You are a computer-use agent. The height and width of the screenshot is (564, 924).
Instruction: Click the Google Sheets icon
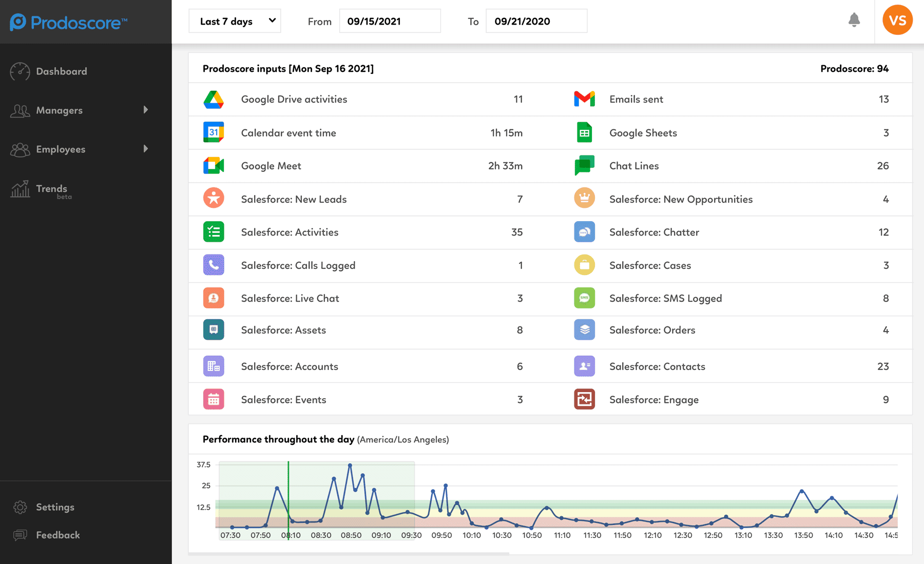pos(584,132)
